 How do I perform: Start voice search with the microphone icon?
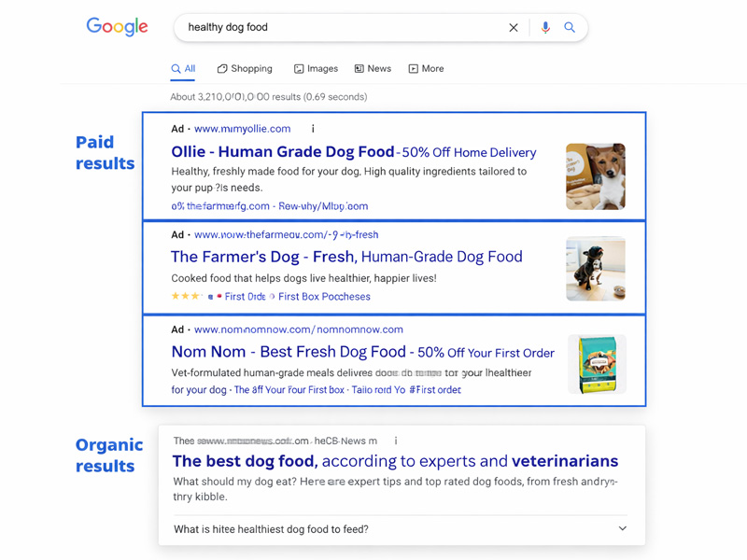click(545, 28)
